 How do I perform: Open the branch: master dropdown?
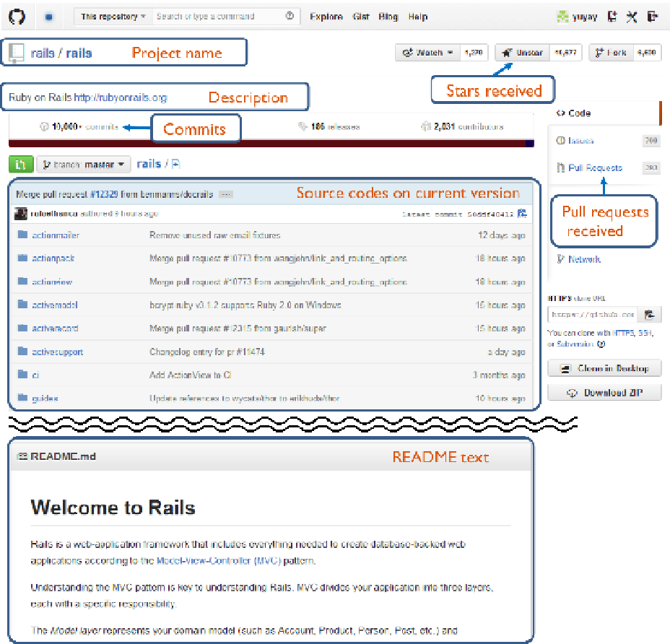(x=84, y=165)
